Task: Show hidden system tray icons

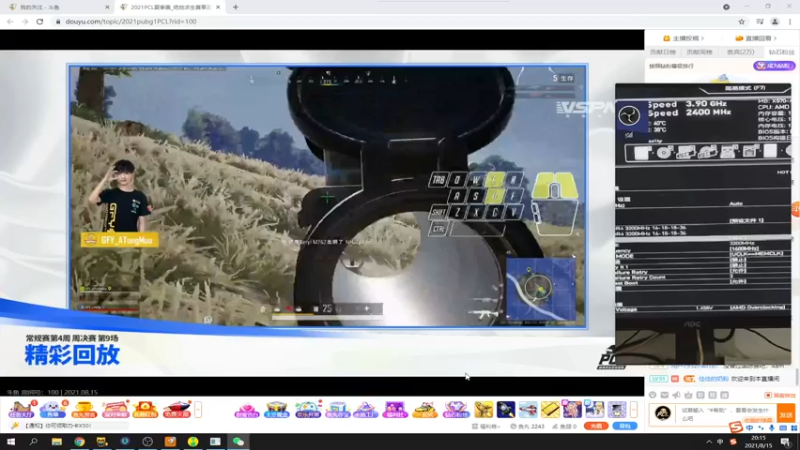Action: pos(709,442)
